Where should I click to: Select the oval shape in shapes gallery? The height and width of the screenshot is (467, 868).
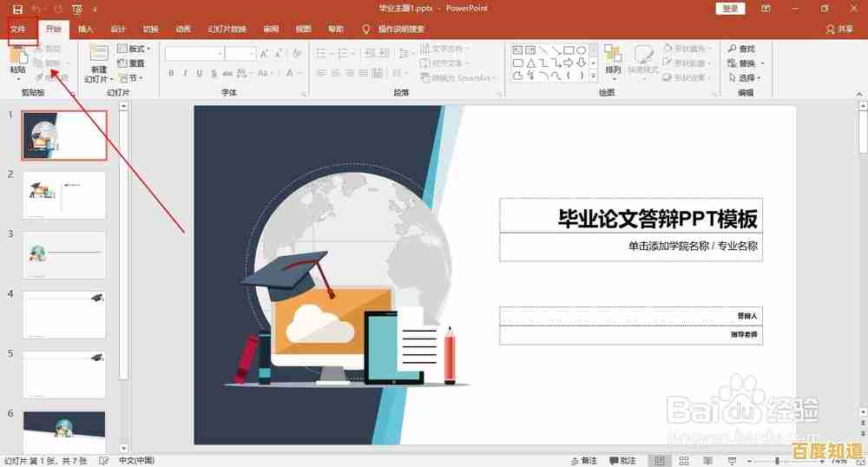[582, 50]
